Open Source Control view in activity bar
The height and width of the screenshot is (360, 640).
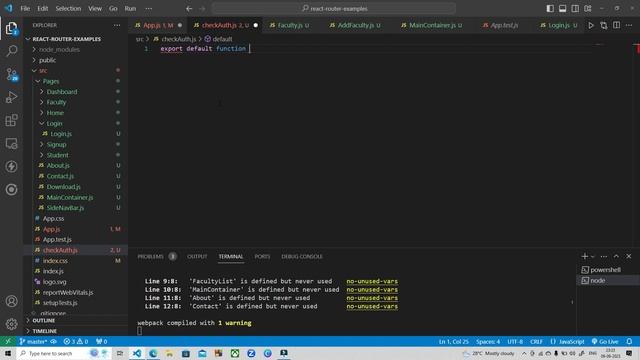11,74
